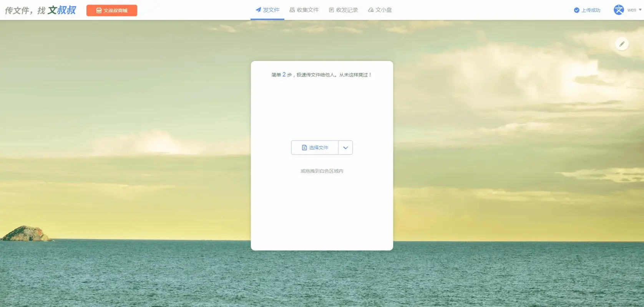This screenshot has width=644, height=307.
Task: Click the pencil edit background icon
Action: point(622,44)
